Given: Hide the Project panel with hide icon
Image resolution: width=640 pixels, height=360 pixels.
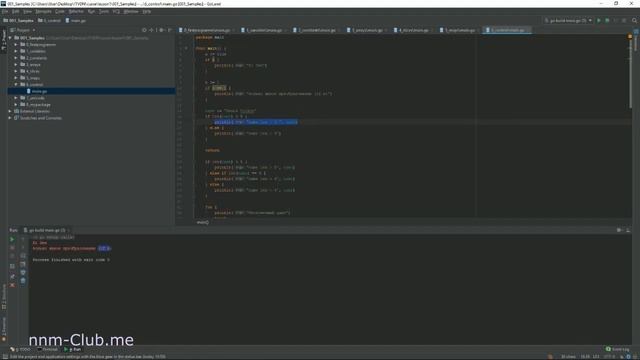Looking at the screenshot, I should [x=170, y=30].
